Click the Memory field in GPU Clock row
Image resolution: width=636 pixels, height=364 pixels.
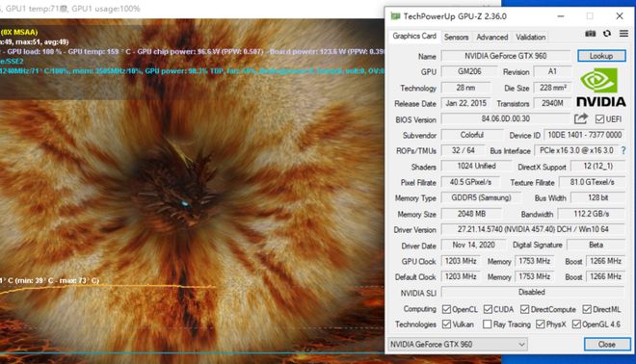click(x=535, y=261)
